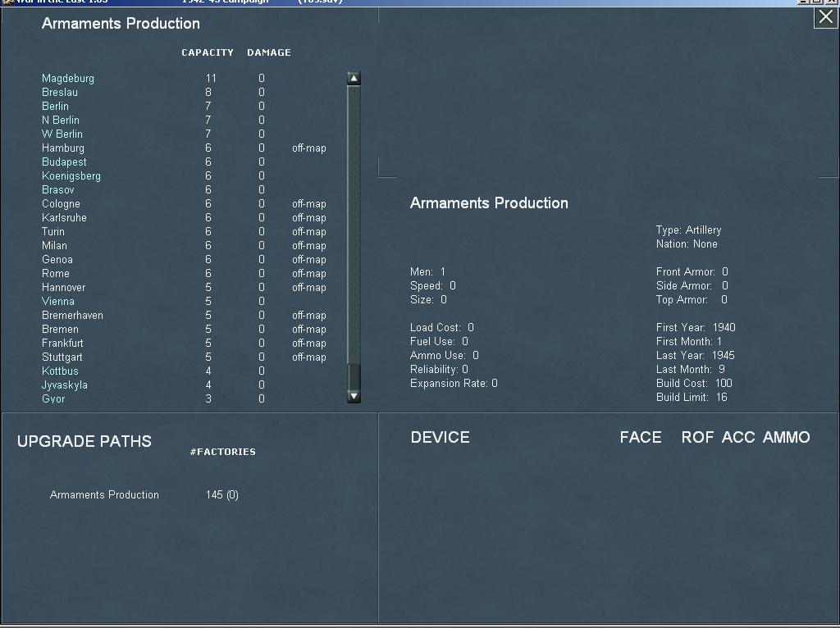Click the Last Year: 1945 value

695,355
